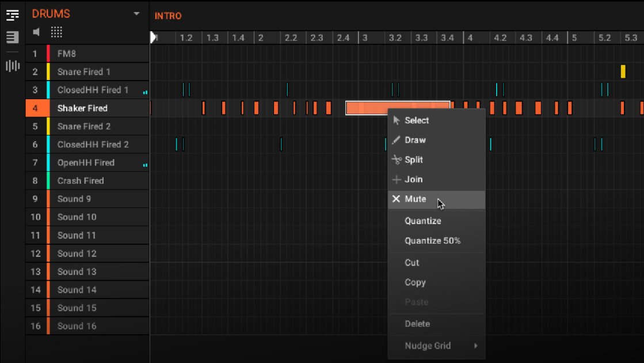Screen dimensions: 644x363
Task: Select the Snare Fired 1 sound
Action: [87, 72]
